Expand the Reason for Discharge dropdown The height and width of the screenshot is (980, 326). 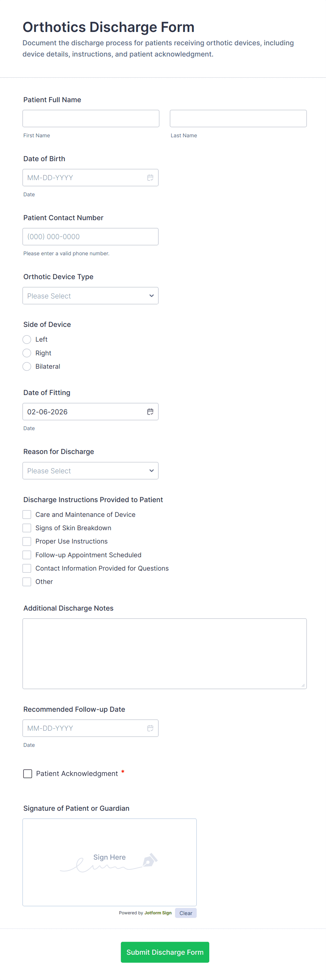90,471
